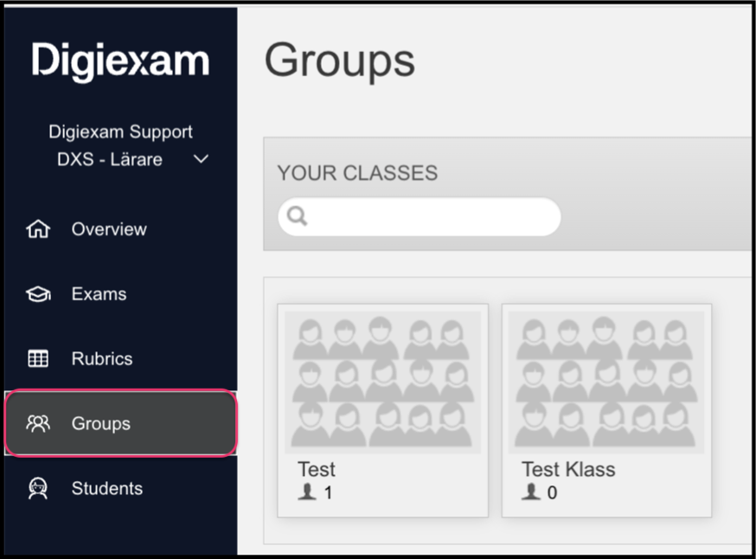The width and height of the screenshot is (756, 559).
Task: Go to the Exams section
Action: pyautogui.click(x=99, y=293)
